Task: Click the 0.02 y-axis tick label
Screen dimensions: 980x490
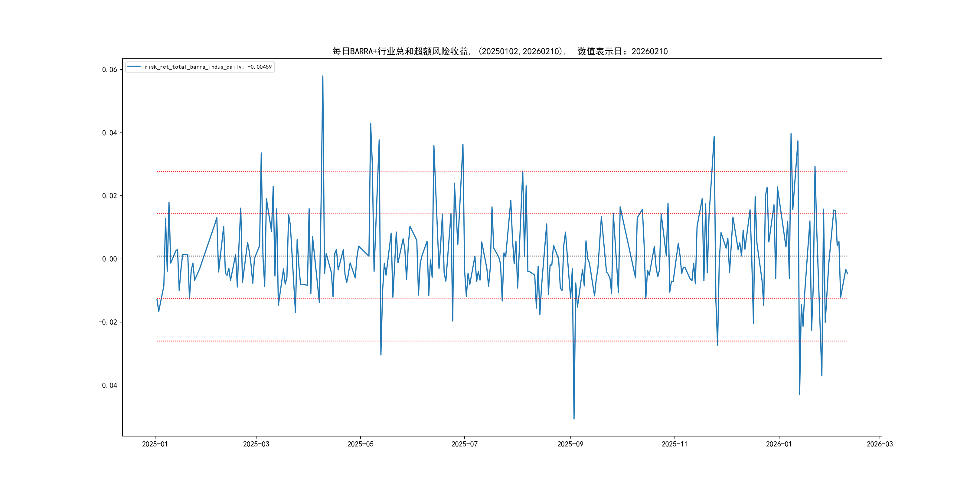Action: tap(109, 196)
